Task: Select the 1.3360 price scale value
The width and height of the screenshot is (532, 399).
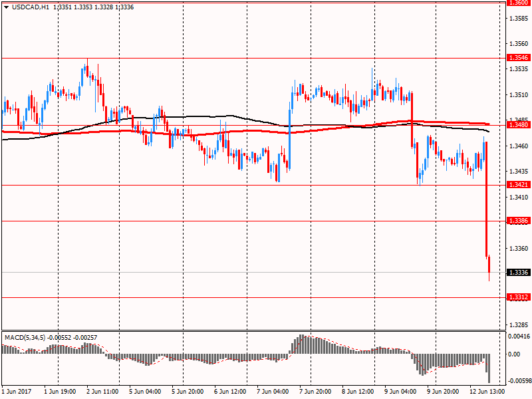Action: pyautogui.click(x=519, y=249)
